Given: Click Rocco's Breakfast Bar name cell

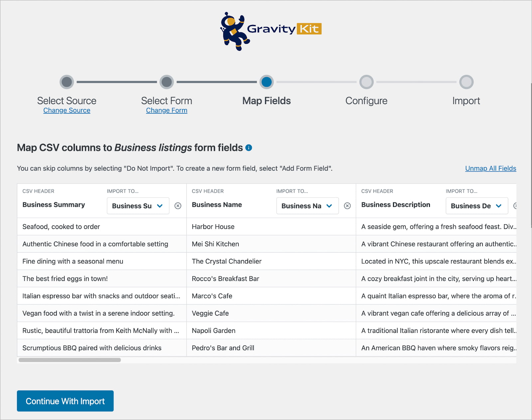Looking at the screenshot, I should 271,279.
